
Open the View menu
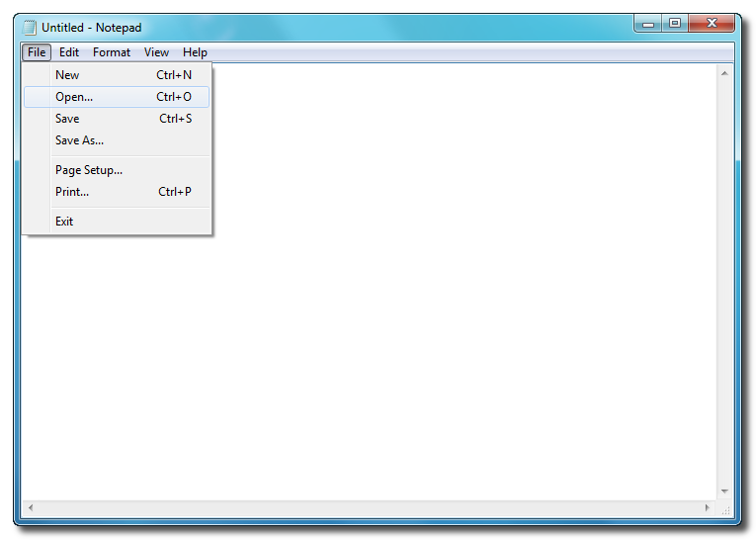pos(156,52)
